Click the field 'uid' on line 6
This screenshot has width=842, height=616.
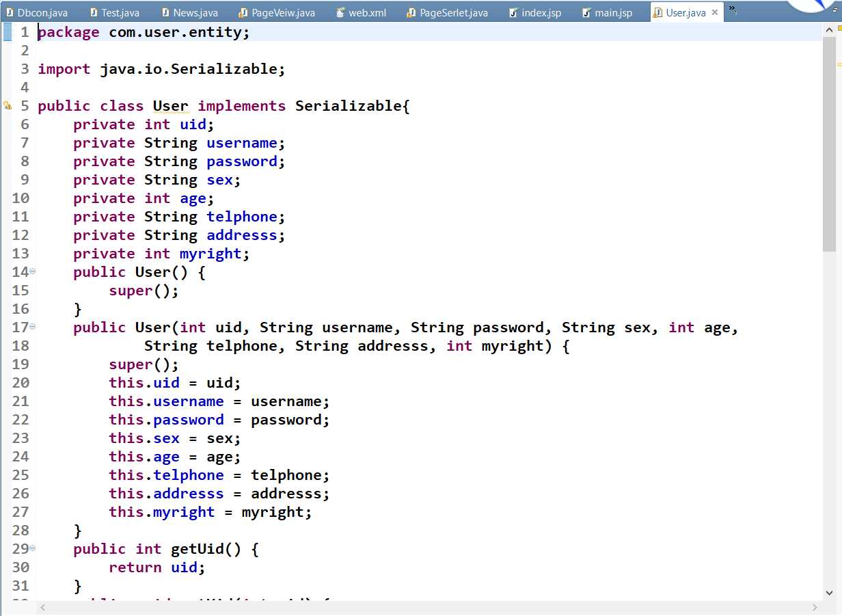193,124
